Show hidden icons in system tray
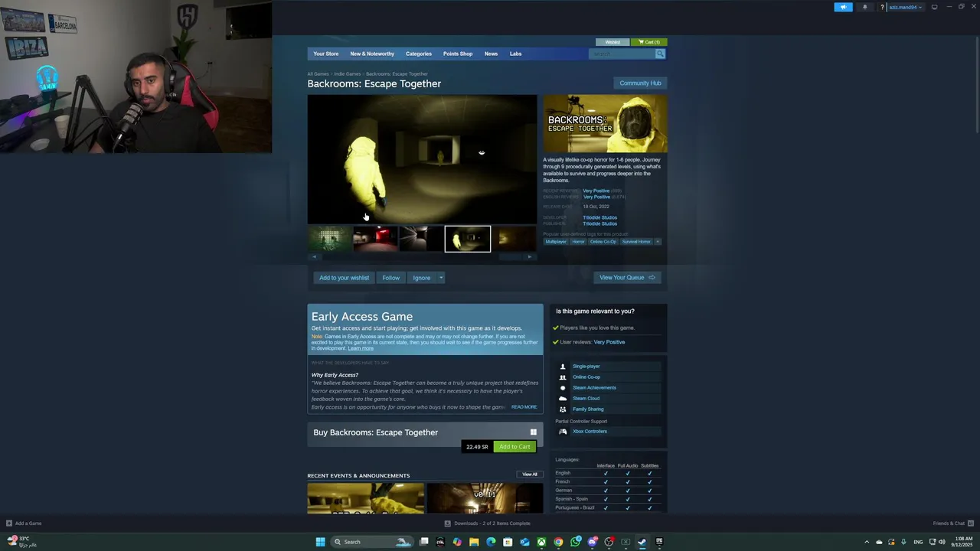980x551 pixels. click(867, 542)
